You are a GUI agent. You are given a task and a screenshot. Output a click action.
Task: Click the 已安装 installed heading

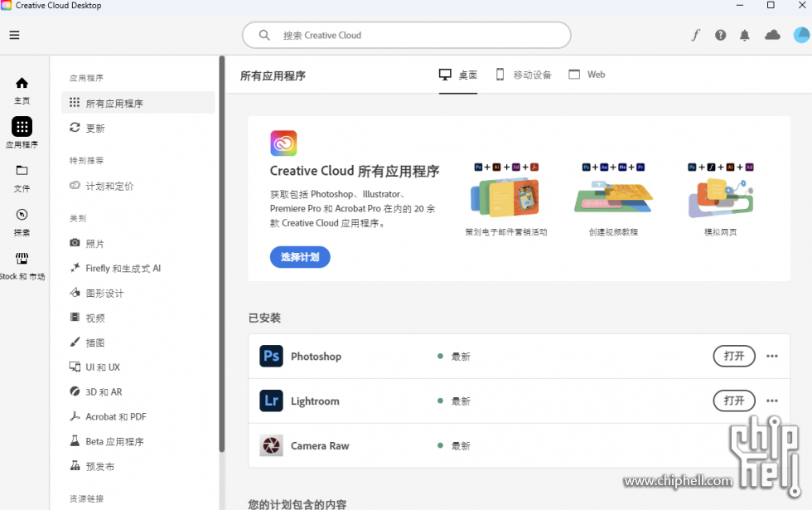tap(264, 318)
